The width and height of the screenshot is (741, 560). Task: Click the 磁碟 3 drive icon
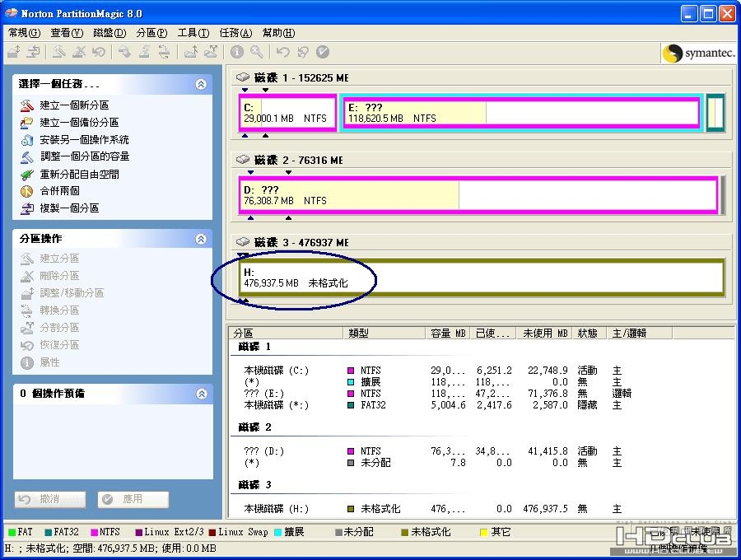point(243,241)
